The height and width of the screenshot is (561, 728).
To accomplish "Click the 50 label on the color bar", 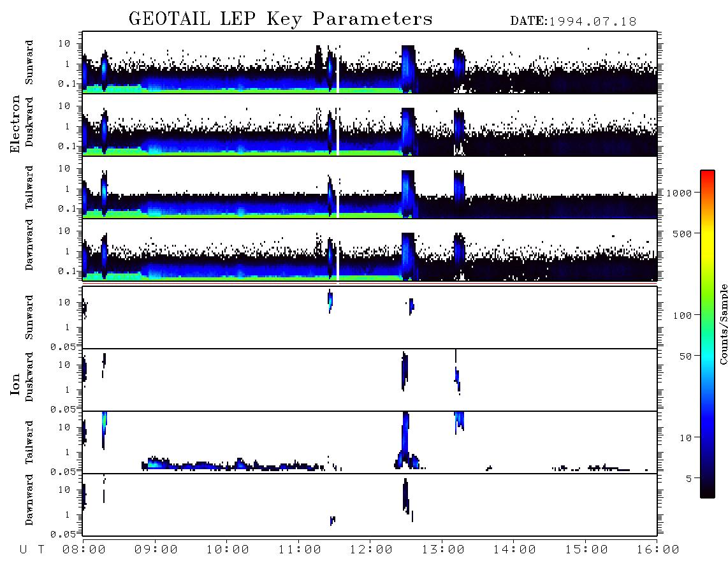I will pyautogui.click(x=685, y=356).
